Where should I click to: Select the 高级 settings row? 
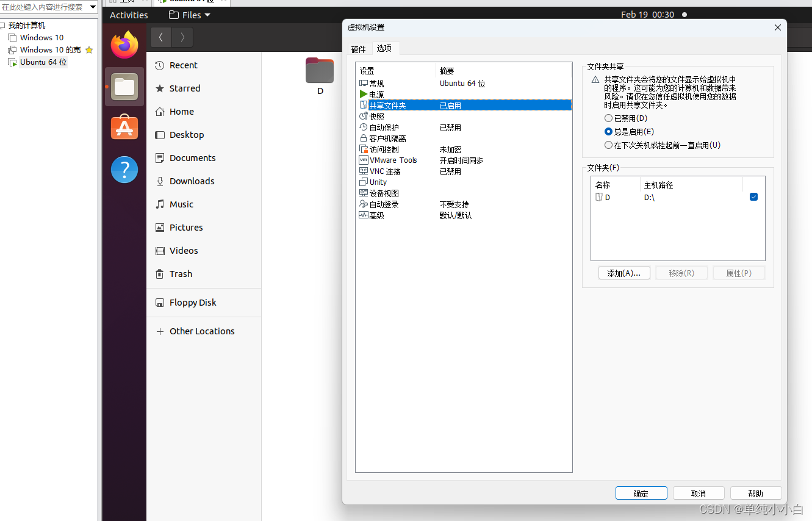coord(464,215)
